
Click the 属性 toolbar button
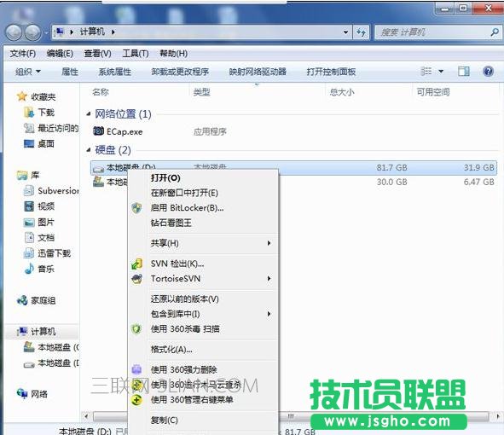pyautogui.click(x=70, y=72)
